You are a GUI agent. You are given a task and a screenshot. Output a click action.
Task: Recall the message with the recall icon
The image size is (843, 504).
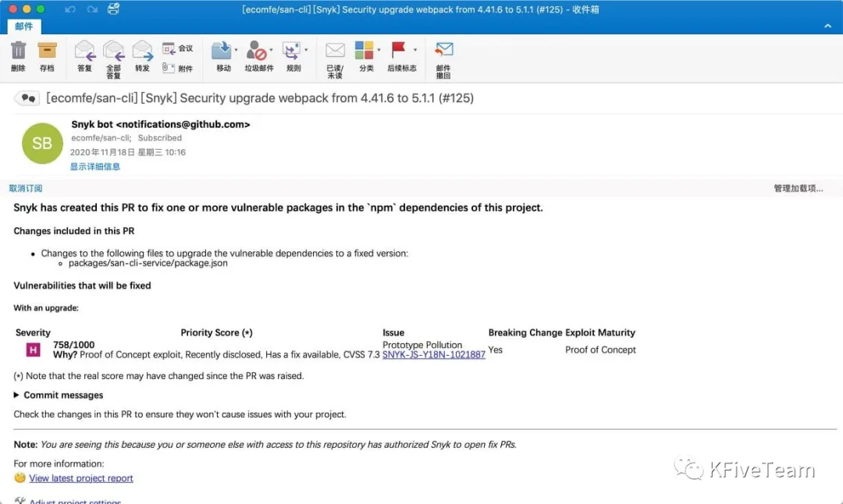pos(444,49)
